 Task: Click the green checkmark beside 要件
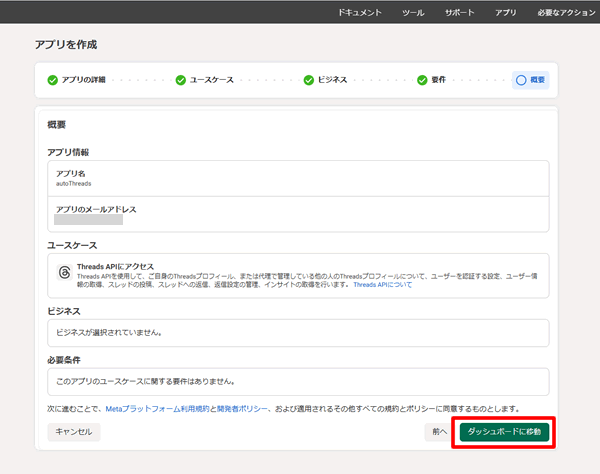pyautogui.click(x=423, y=80)
